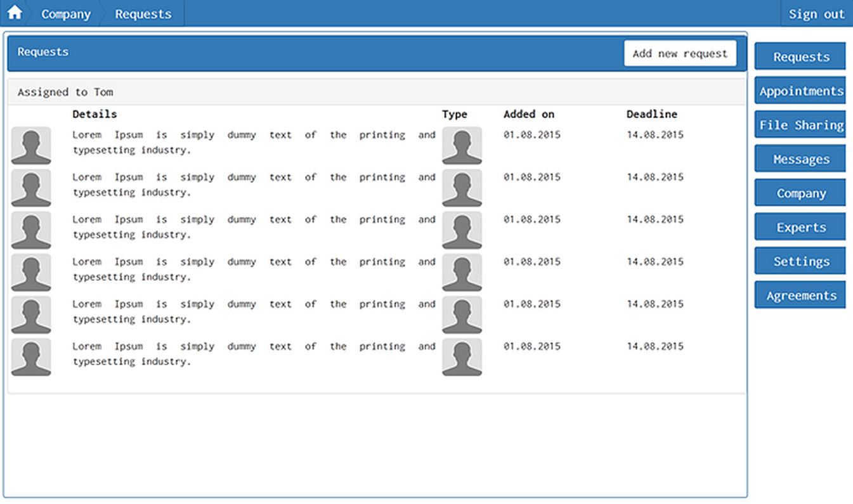Open File Sharing from sidebar
The width and height of the screenshot is (853, 504).
(x=800, y=126)
